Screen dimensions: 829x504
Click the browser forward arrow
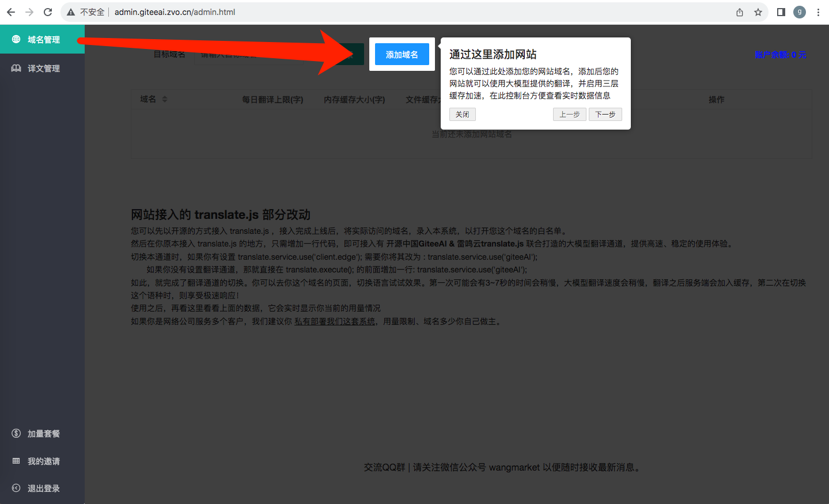(x=29, y=12)
